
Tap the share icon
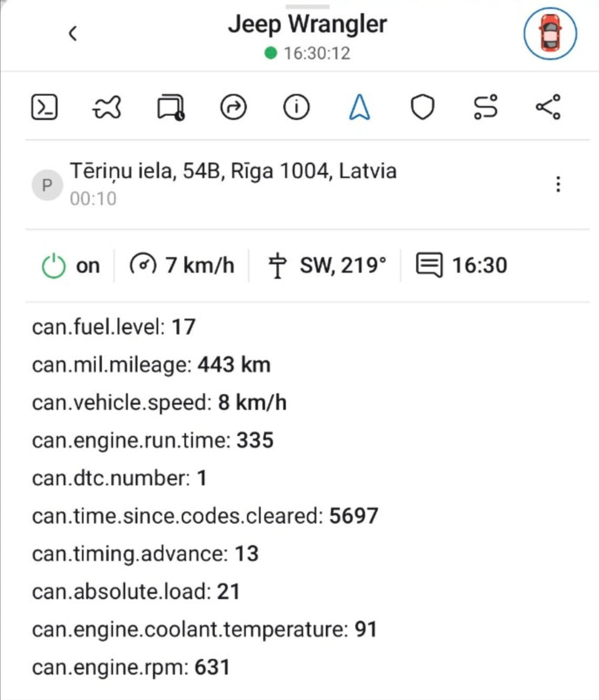pos(548,107)
